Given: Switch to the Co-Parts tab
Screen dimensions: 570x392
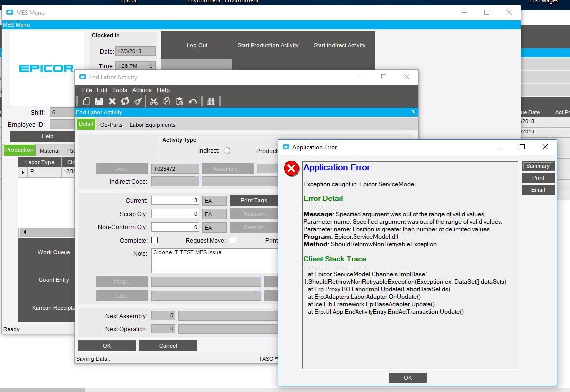Looking at the screenshot, I should pyautogui.click(x=111, y=125).
